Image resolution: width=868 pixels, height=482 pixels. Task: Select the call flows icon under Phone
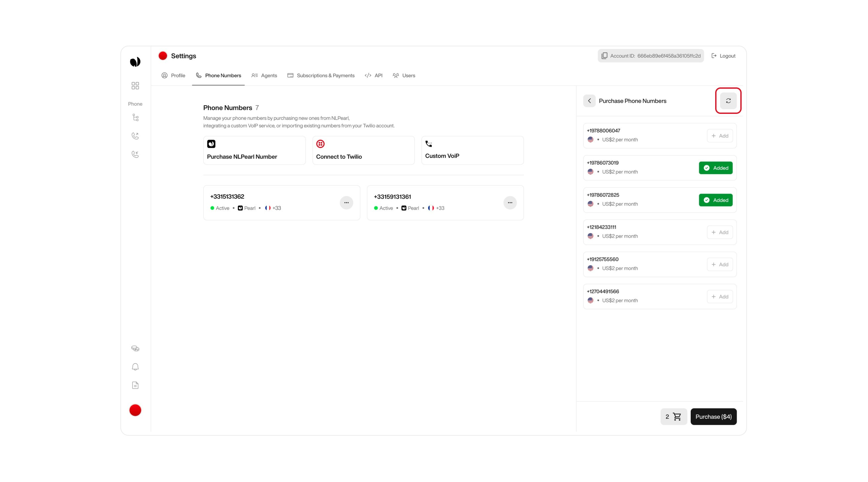(135, 118)
